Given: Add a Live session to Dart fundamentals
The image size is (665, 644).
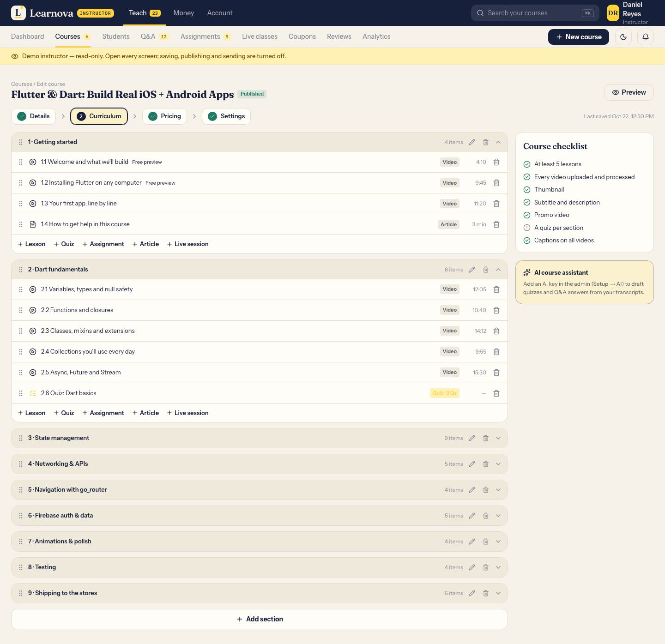Looking at the screenshot, I should coord(187,413).
